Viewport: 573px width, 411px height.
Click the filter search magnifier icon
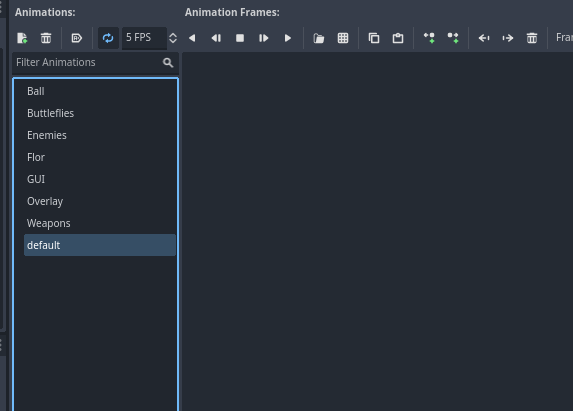tap(168, 62)
